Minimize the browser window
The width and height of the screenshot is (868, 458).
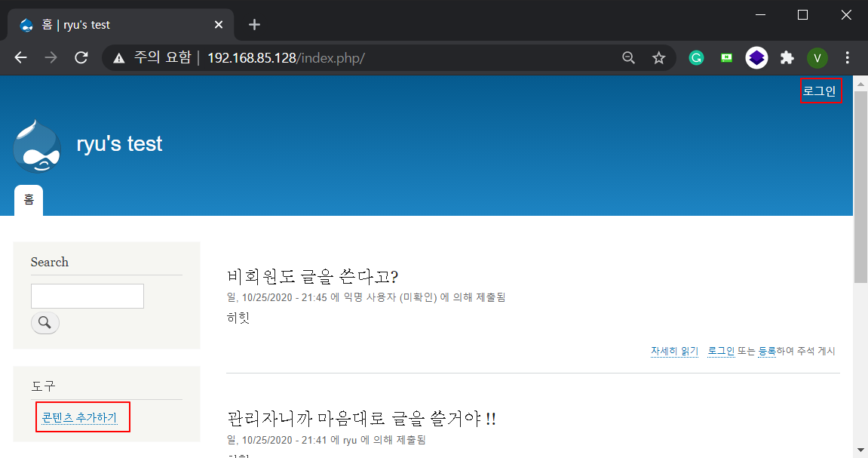[x=761, y=15]
